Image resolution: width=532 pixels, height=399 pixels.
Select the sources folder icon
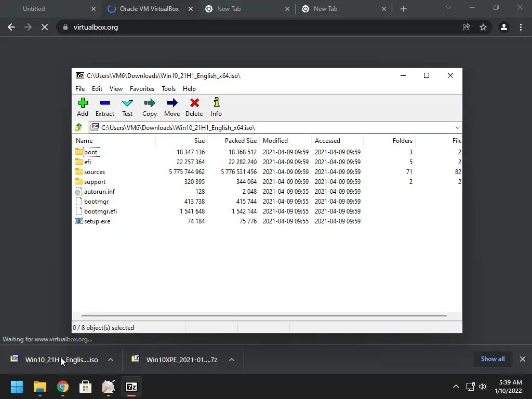point(79,171)
